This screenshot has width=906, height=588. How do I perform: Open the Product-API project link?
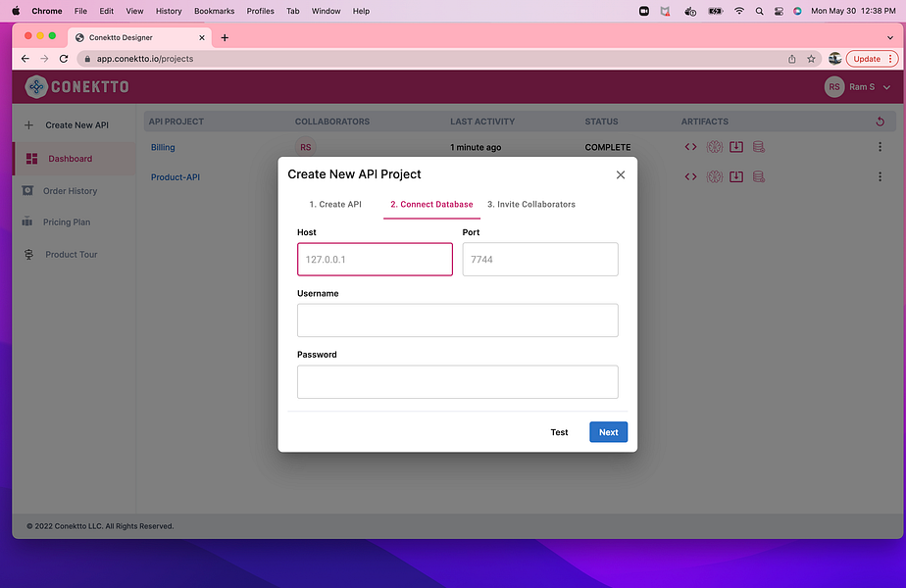pos(176,177)
